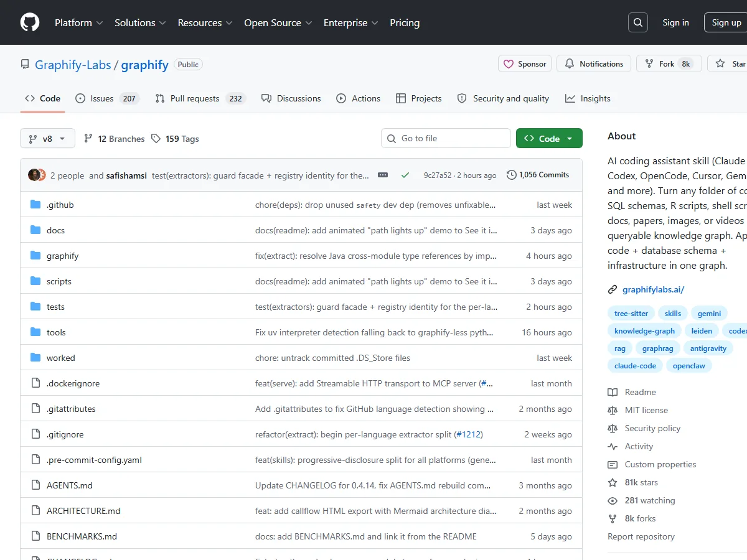
Task: Click the folder icon beside tests
Action: click(x=35, y=307)
